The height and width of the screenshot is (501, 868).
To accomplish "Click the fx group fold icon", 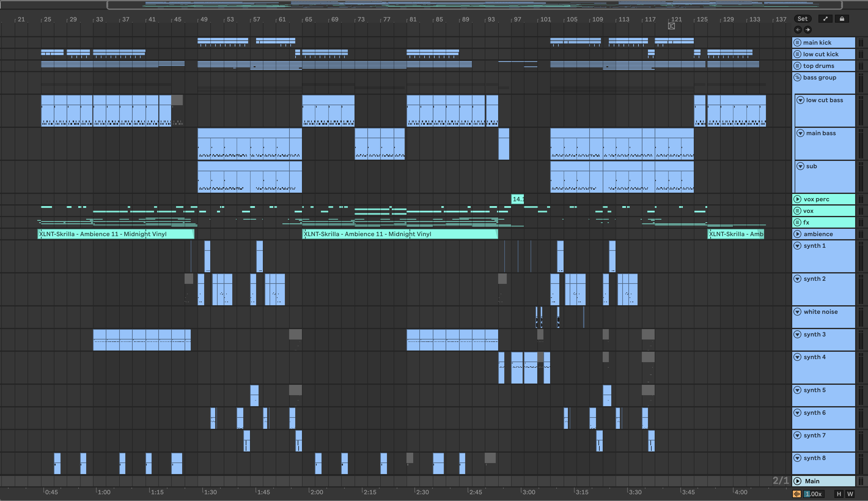I will pyautogui.click(x=797, y=222).
